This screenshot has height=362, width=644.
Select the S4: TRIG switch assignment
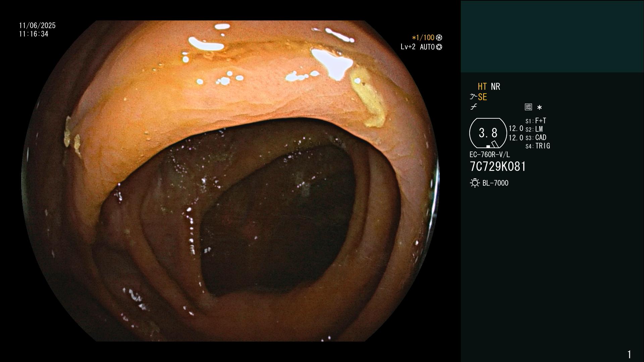pyautogui.click(x=538, y=146)
